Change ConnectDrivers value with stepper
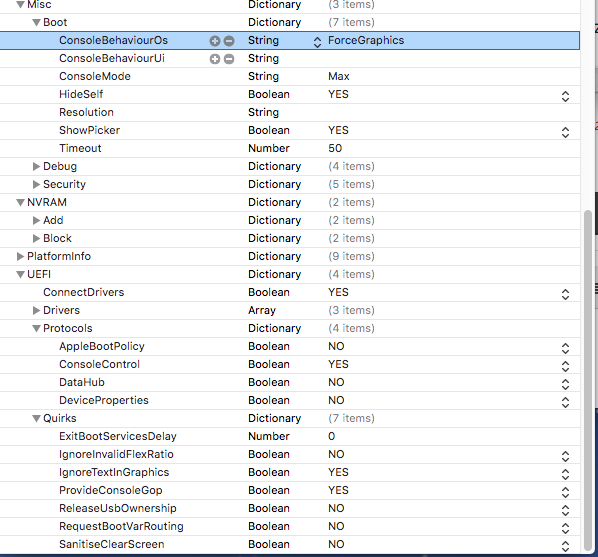 (565, 294)
